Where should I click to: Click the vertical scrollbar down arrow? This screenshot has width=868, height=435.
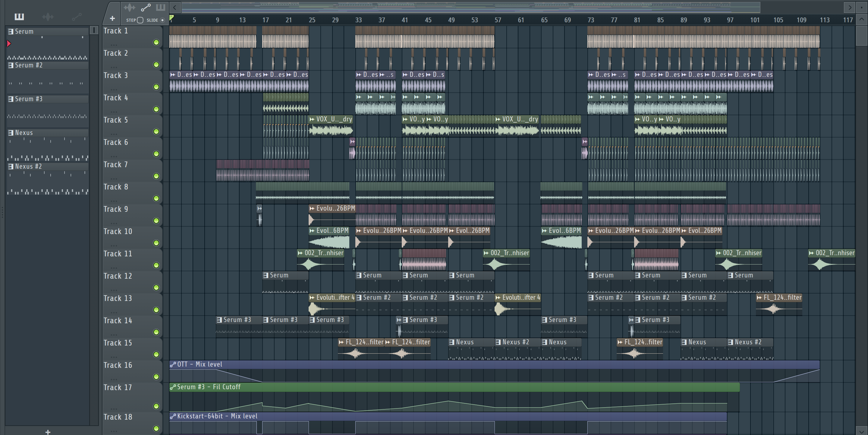coord(861,430)
